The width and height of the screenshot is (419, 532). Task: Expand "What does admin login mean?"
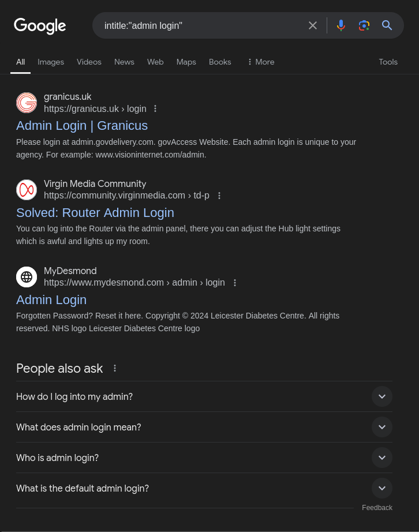point(381,427)
